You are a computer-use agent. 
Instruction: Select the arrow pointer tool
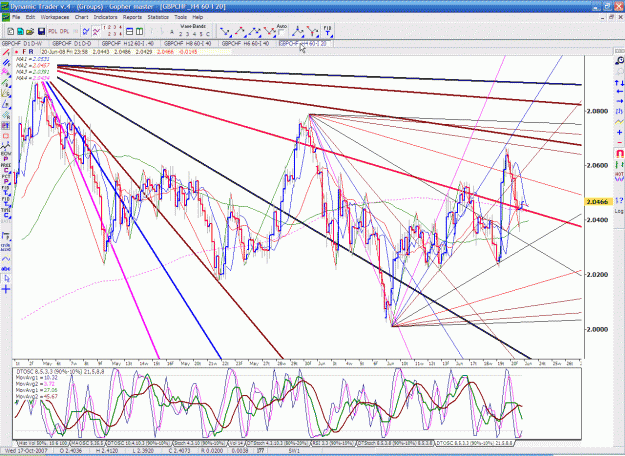pyautogui.click(x=6, y=279)
